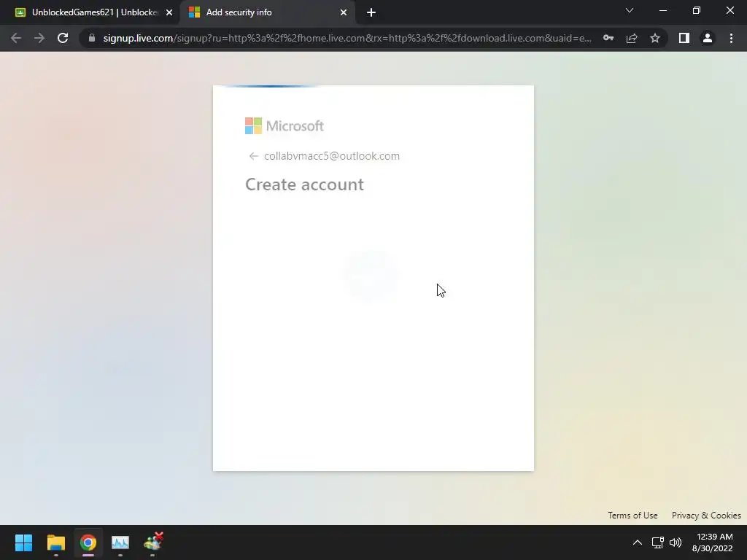
Task: Open the performance monitor taskbar icon
Action: pyautogui.click(x=120, y=542)
